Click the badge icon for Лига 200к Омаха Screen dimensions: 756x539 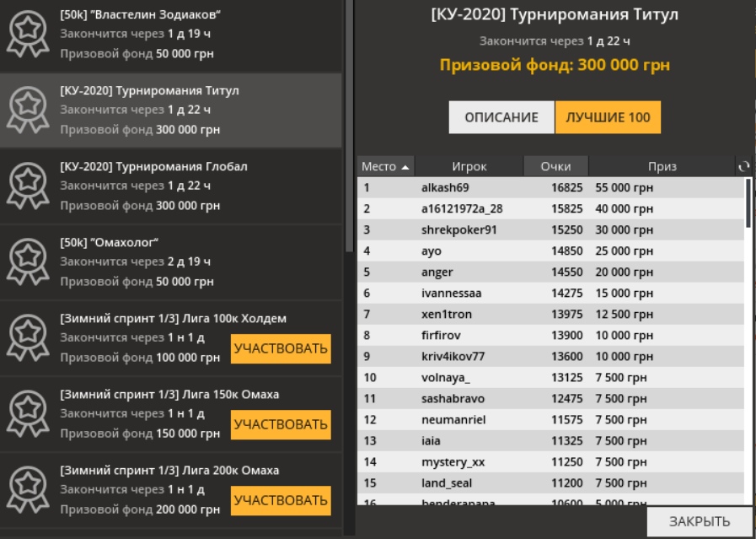tap(29, 490)
